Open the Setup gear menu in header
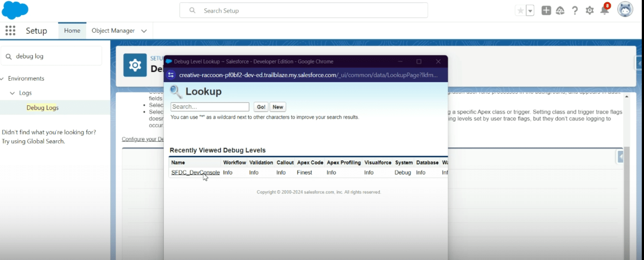644x260 pixels. pyautogui.click(x=590, y=11)
